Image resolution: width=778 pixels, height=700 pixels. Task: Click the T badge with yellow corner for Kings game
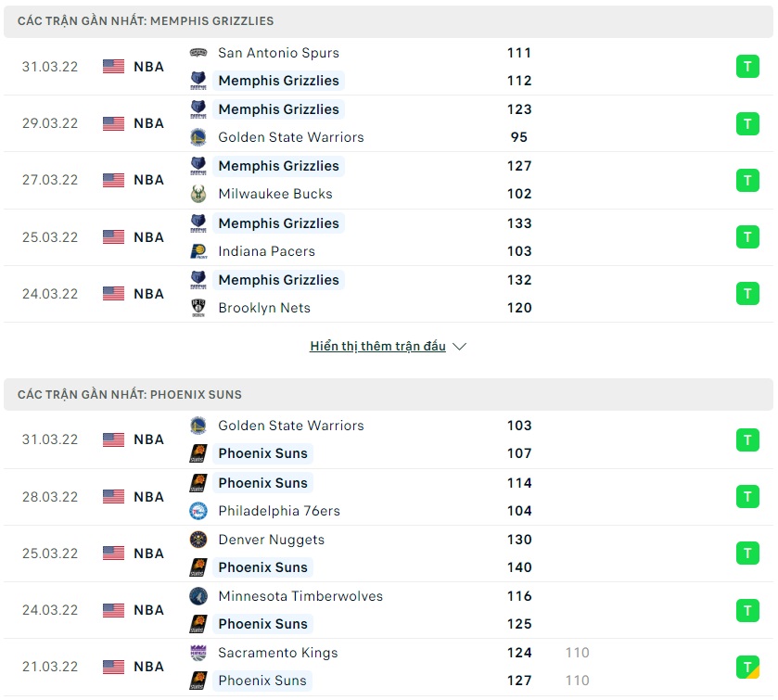coord(746,667)
